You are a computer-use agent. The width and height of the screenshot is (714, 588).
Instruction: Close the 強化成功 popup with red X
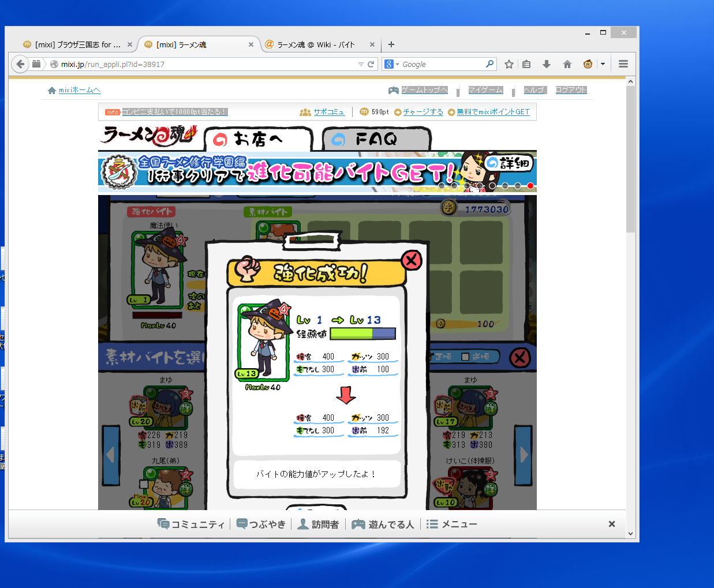412,260
